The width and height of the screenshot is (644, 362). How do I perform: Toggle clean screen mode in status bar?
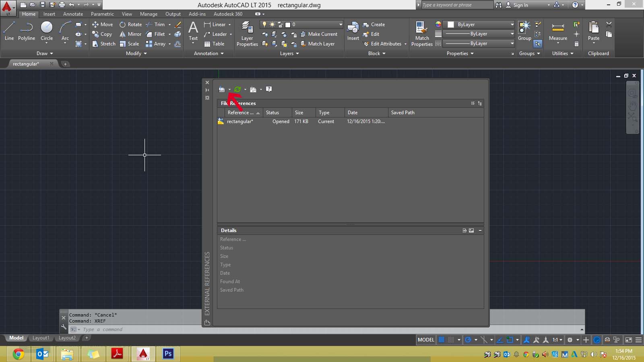(629, 340)
